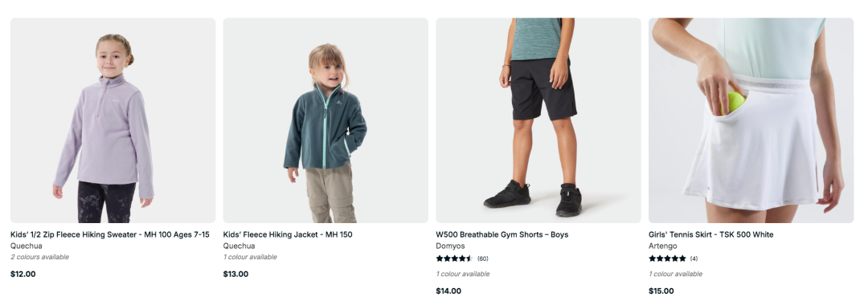Click the Artengo brand name
The height and width of the screenshot is (305, 868).
coord(662,246)
